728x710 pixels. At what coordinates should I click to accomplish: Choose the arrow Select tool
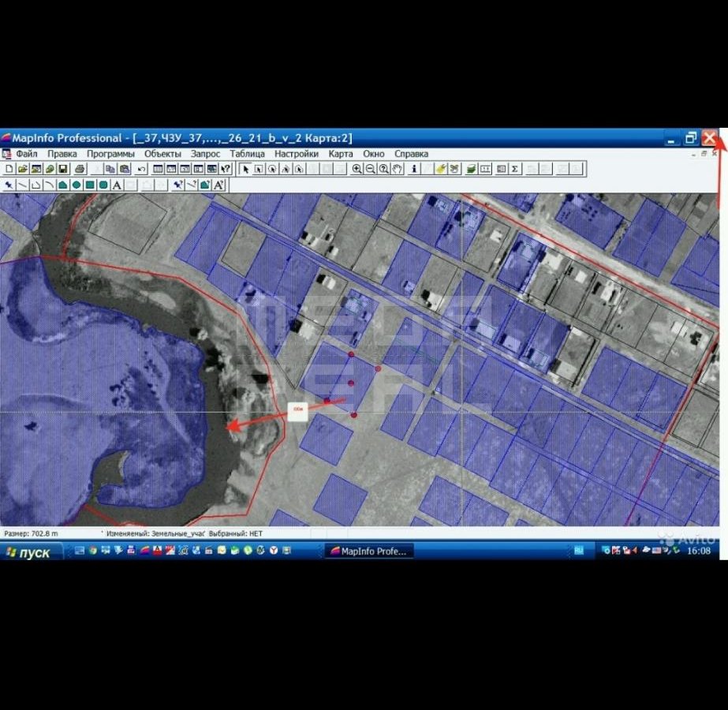tap(245, 169)
